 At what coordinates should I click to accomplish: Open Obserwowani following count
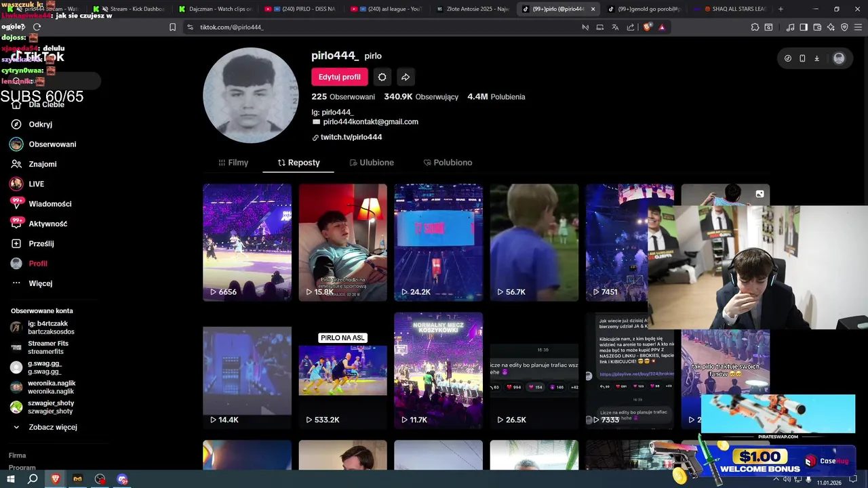pos(343,97)
